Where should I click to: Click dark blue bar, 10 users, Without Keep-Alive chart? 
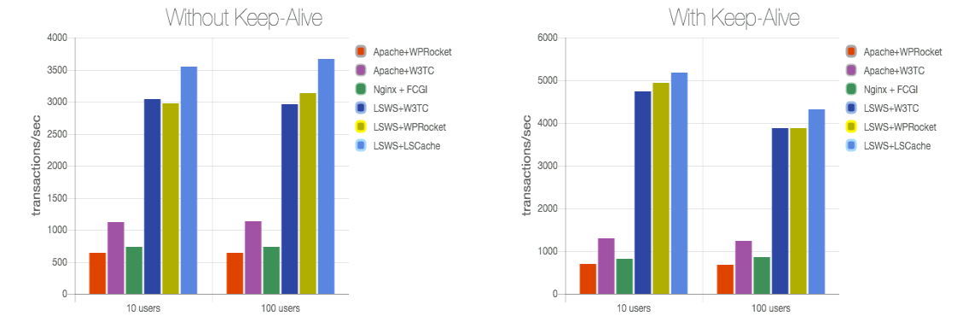point(153,196)
